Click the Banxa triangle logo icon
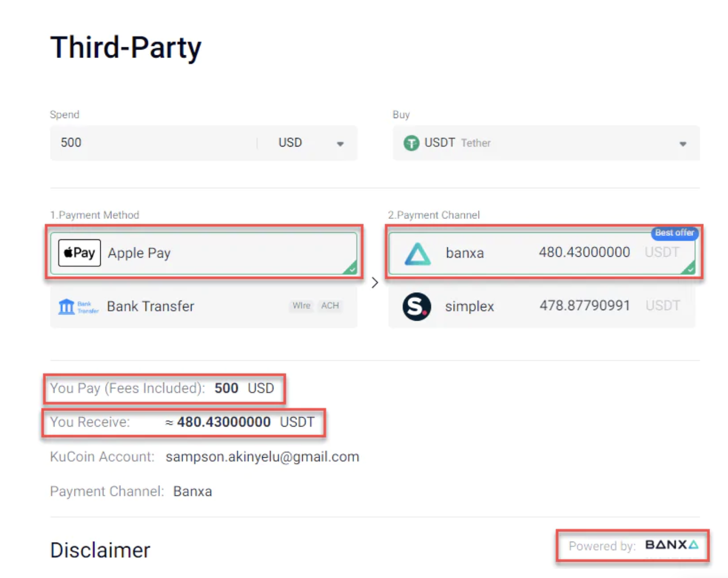The image size is (728, 578). [x=417, y=254]
